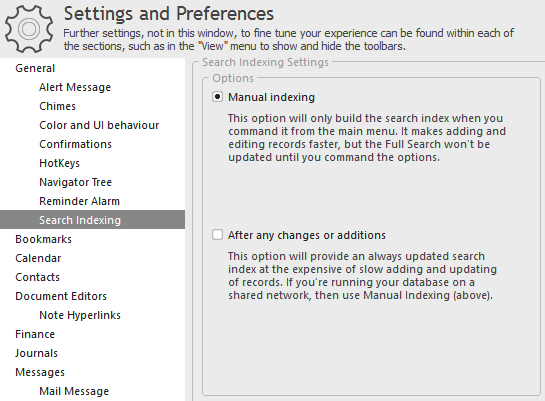
Task: Select Alert Message in the settings tree
Action: tap(75, 87)
